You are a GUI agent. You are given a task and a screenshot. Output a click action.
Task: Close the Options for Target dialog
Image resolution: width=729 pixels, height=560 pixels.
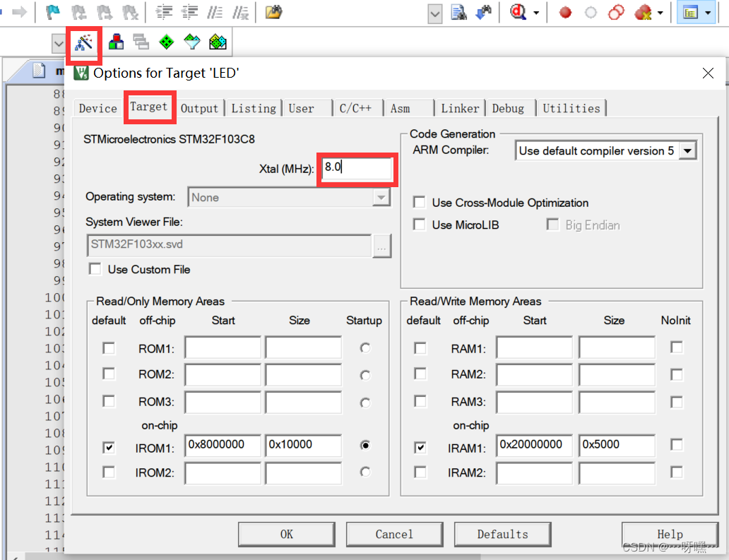click(x=708, y=73)
